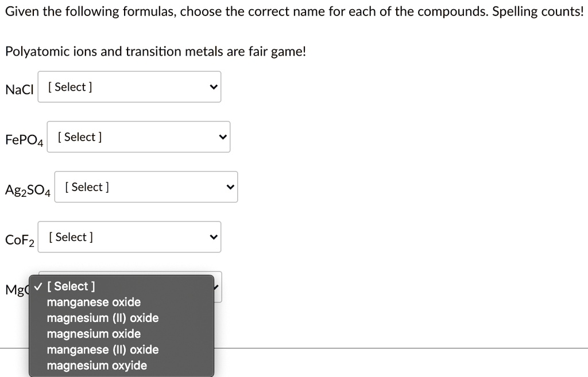Click the [ Select ] placeholder text for Ag2SO4
The height and width of the screenshot is (377, 588).
86,186
